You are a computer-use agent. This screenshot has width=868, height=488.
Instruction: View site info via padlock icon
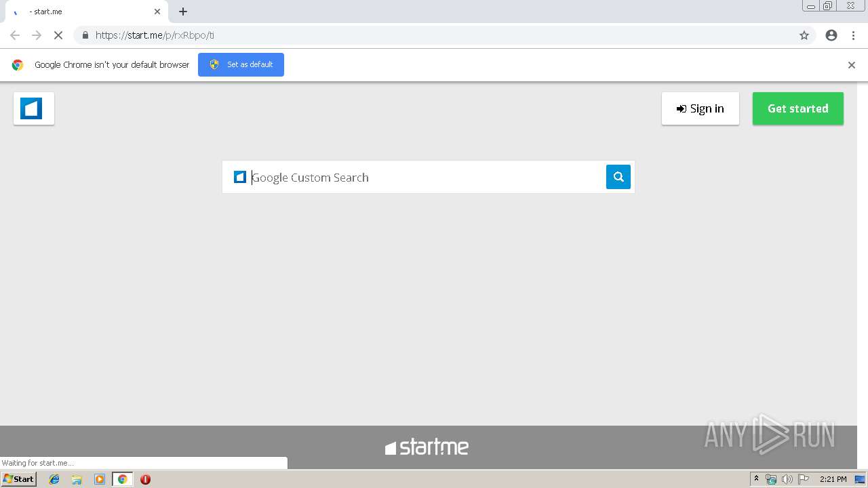click(85, 35)
